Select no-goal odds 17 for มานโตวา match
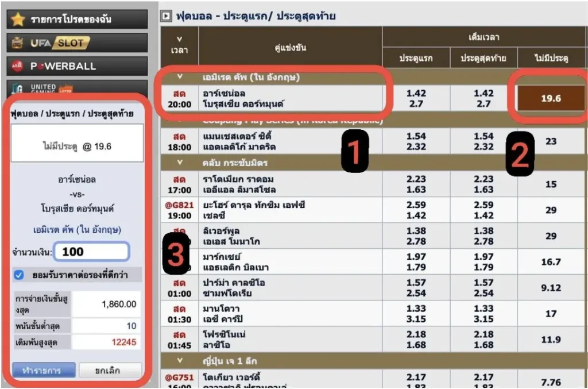The image size is (588, 389). (x=551, y=314)
